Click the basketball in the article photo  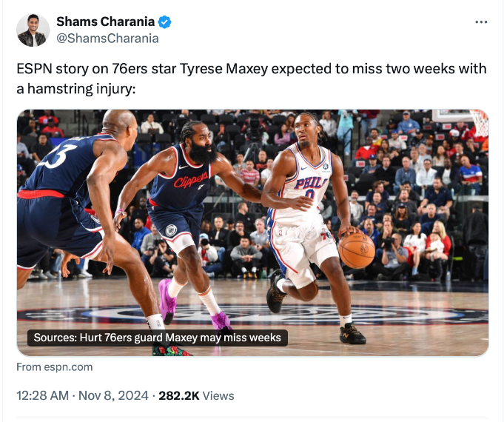click(x=356, y=249)
